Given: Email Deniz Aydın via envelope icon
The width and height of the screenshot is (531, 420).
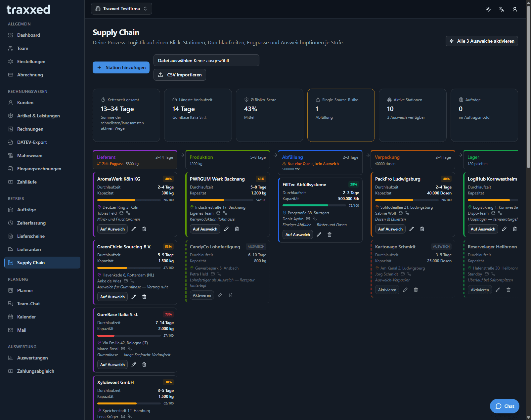Looking at the screenshot, I should 308,219.
